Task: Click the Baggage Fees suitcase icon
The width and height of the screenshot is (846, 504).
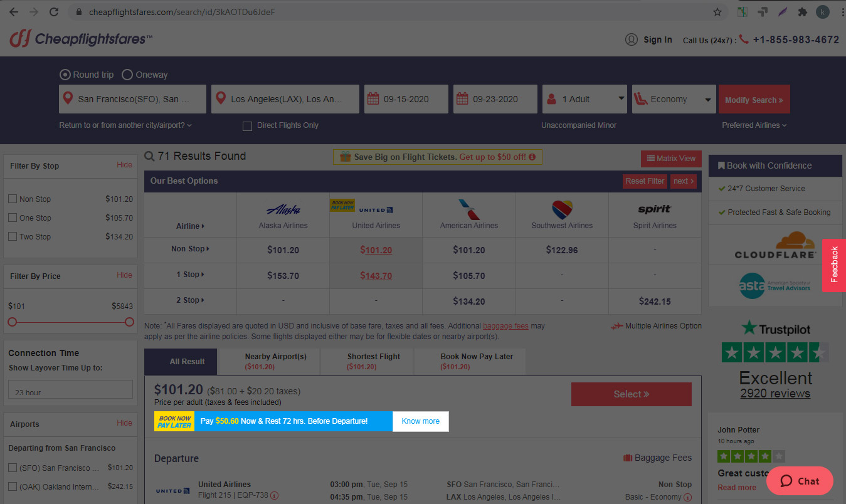Action: 628,458
